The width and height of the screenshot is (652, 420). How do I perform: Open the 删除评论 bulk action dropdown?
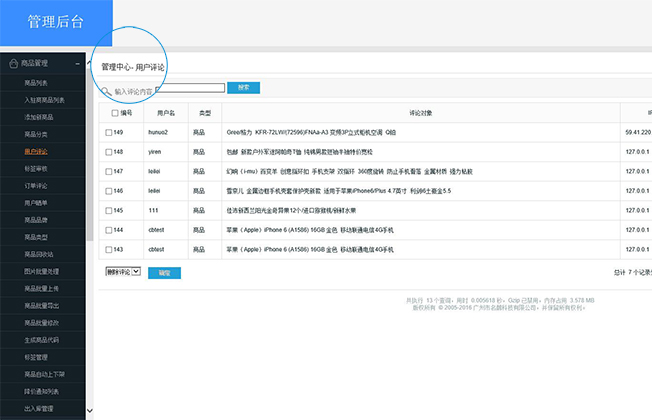pos(124,272)
